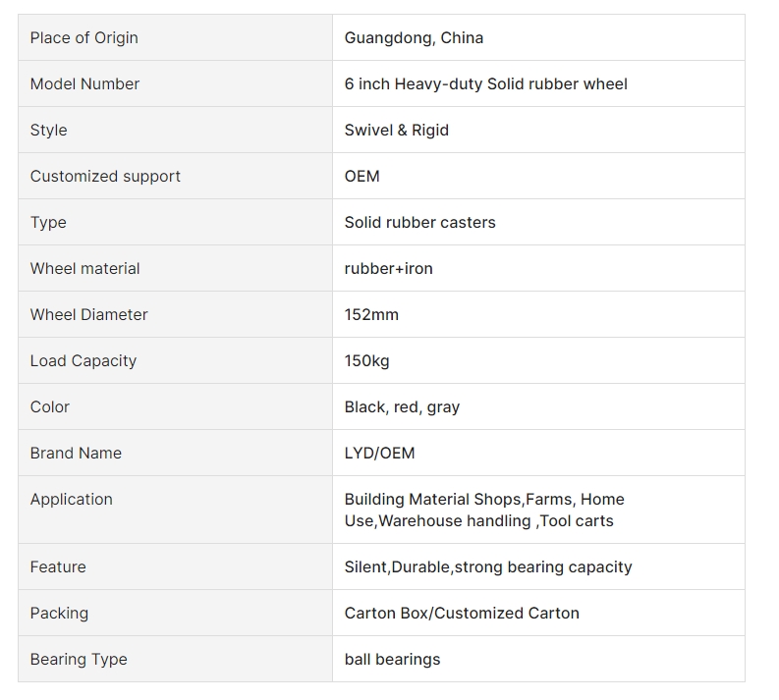Click the 'Carton Box/Customized Carton' packing value
The image size is (779, 700).
pos(462,614)
